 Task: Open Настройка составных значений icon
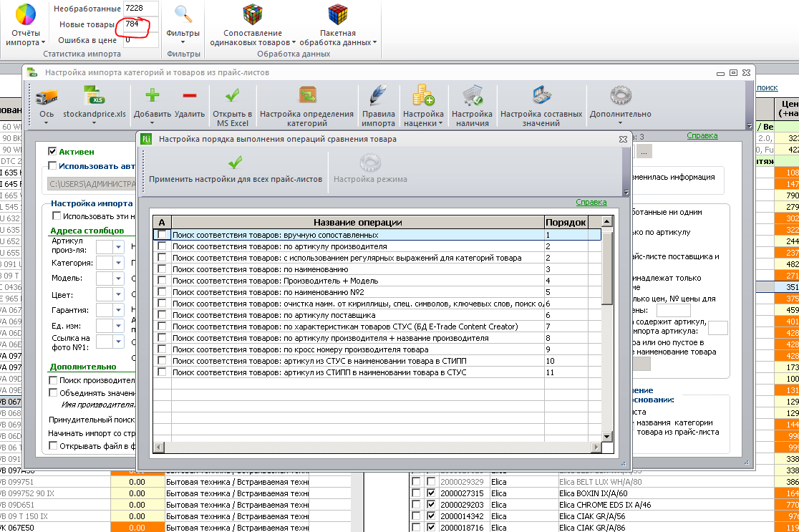(x=541, y=95)
